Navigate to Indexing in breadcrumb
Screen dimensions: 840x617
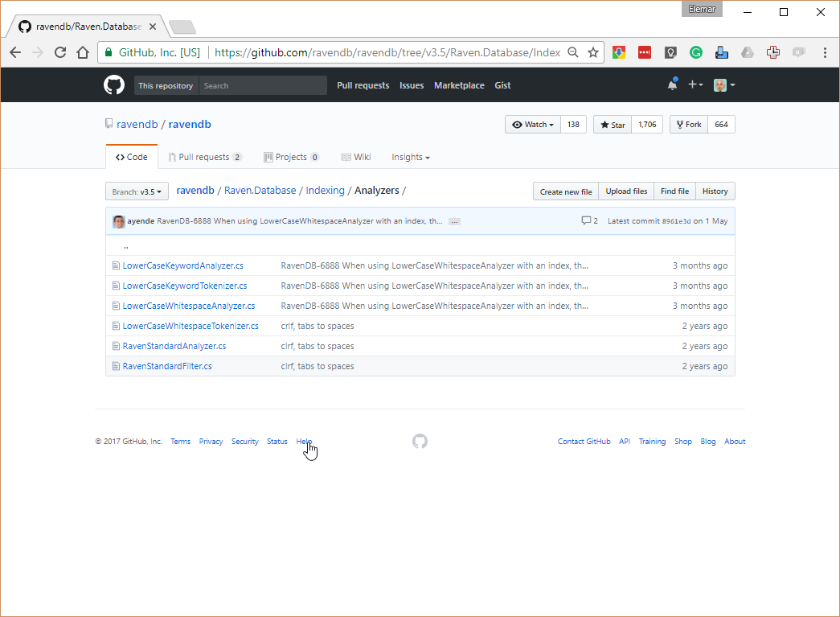pos(326,191)
